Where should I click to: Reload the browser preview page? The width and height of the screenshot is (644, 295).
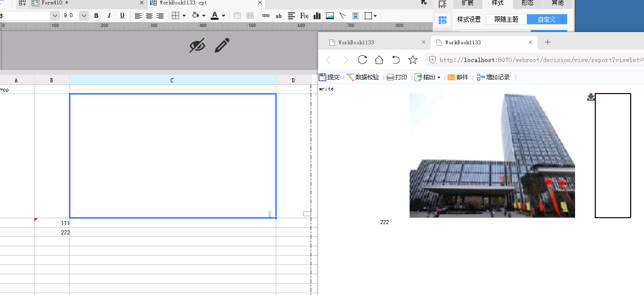pos(362,60)
